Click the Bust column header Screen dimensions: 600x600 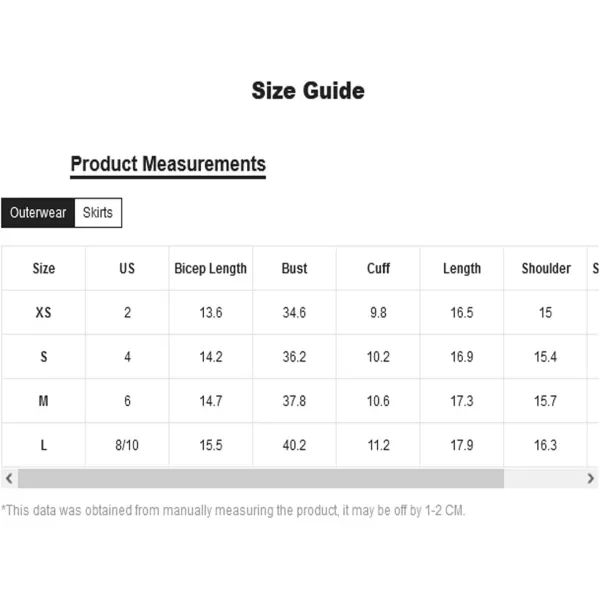pyautogui.click(x=294, y=268)
